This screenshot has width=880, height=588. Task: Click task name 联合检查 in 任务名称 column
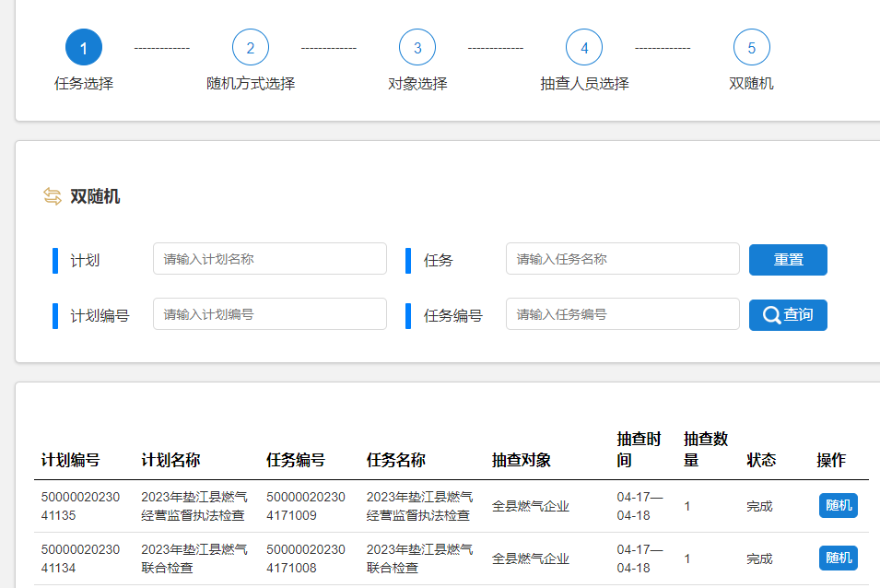click(420, 559)
